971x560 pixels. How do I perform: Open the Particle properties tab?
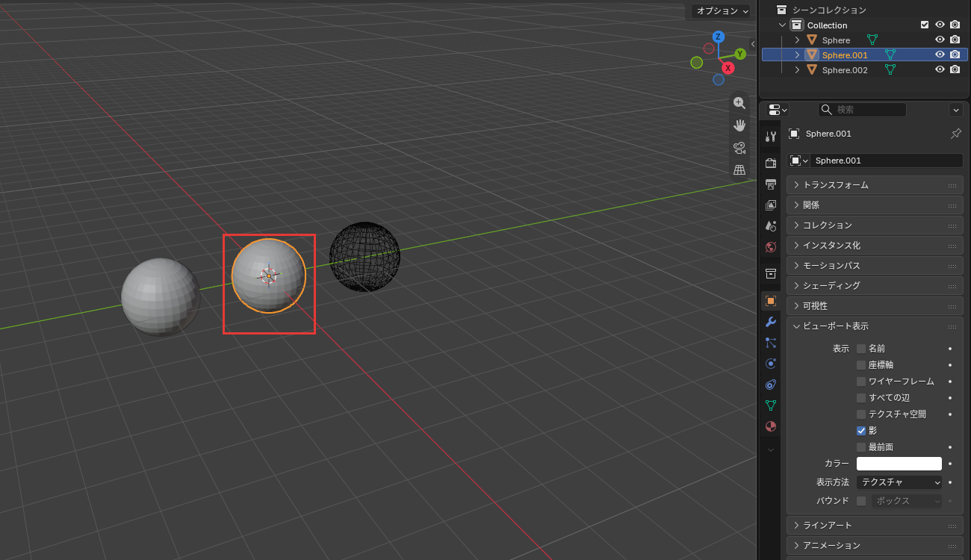pos(771,343)
